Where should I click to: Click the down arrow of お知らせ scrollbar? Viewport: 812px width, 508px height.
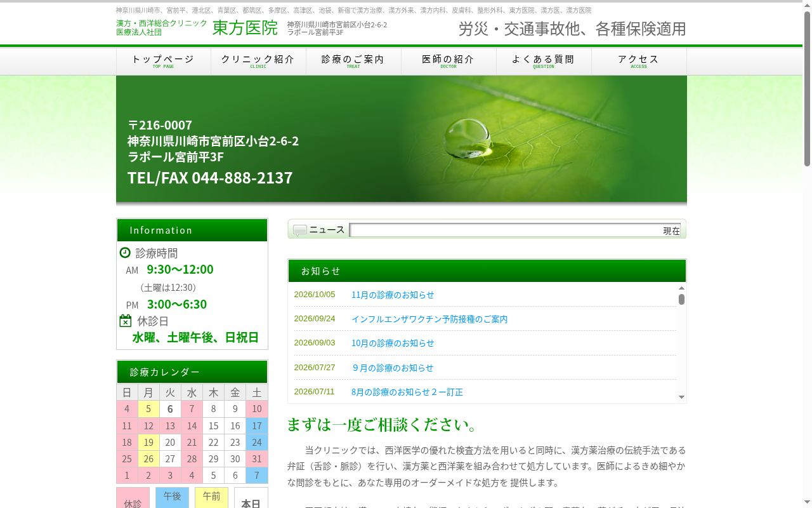pyautogui.click(x=681, y=398)
